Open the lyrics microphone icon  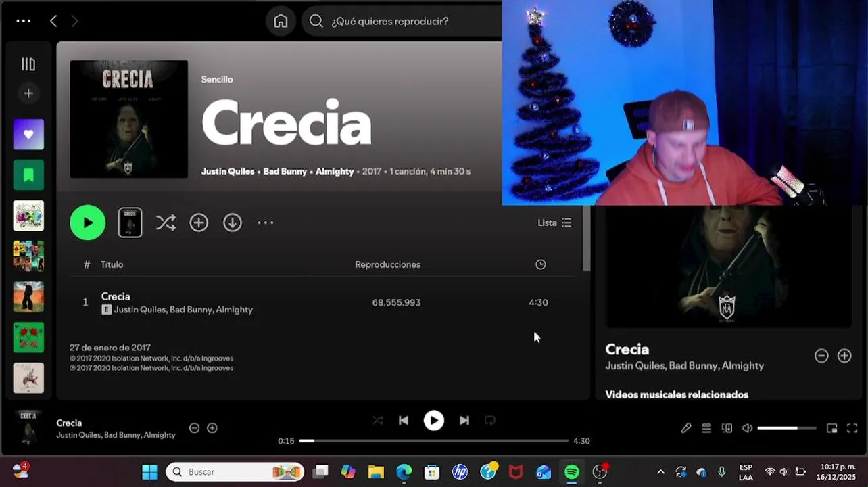tap(686, 428)
